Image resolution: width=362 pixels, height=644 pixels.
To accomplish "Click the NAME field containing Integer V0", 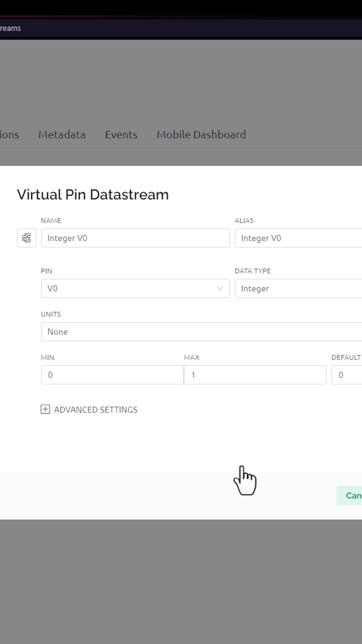I will (135, 238).
